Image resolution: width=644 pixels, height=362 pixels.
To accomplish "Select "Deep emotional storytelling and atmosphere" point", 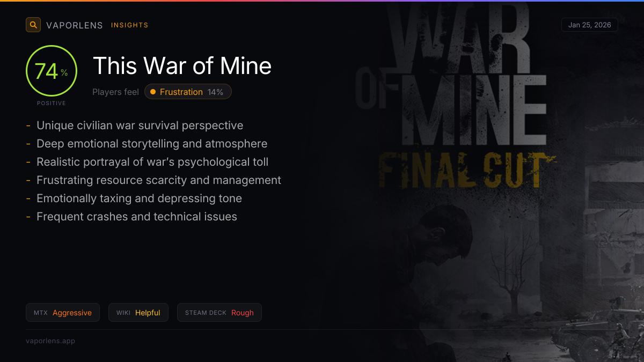I will [x=152, y=144].
